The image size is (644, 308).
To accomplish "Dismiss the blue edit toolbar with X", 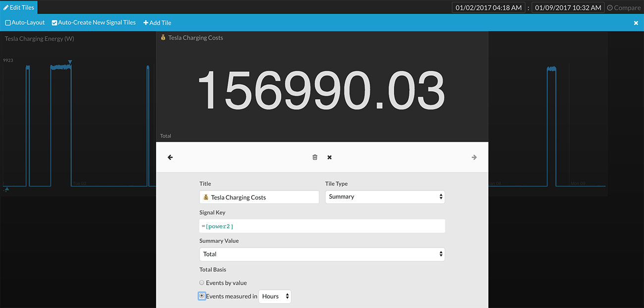I will [636, 23].
